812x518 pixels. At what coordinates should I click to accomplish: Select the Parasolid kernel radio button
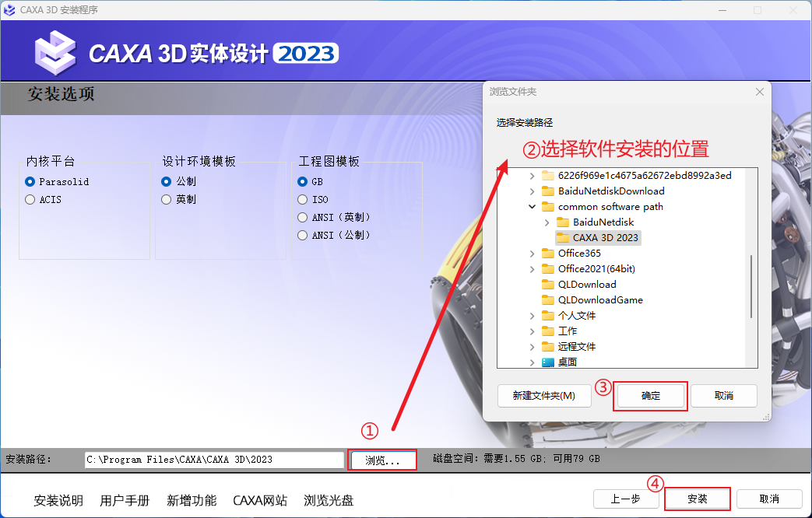(30, 182)
